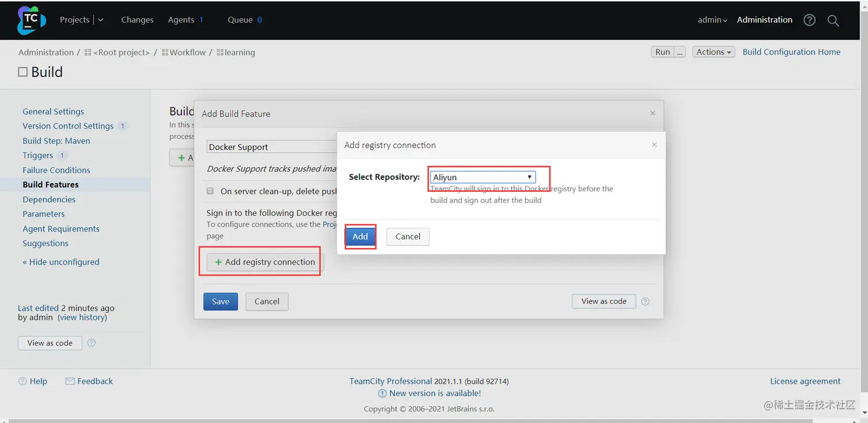The height and width of the screenshot is (423, 868).
Task: Open the admin user menu
Action: point(712,20)
